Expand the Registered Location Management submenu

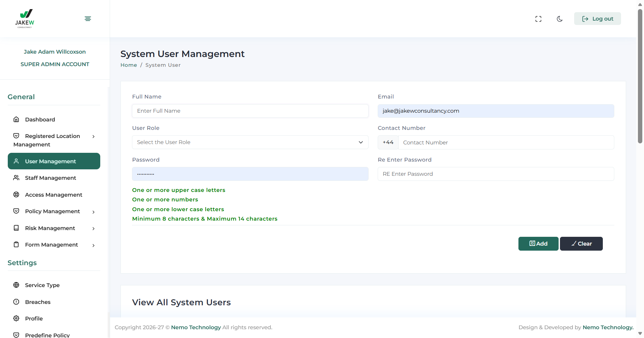(93, 137)
